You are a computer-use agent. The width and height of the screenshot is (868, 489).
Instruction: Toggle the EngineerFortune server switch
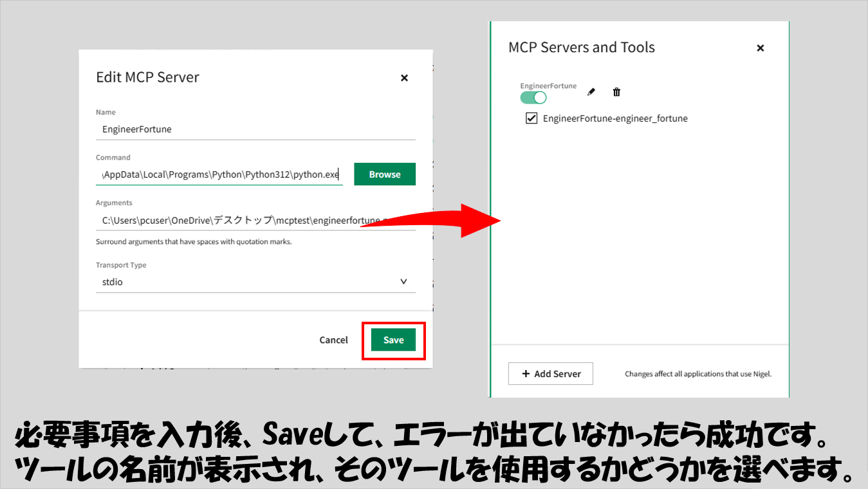[x=533, y=97]
